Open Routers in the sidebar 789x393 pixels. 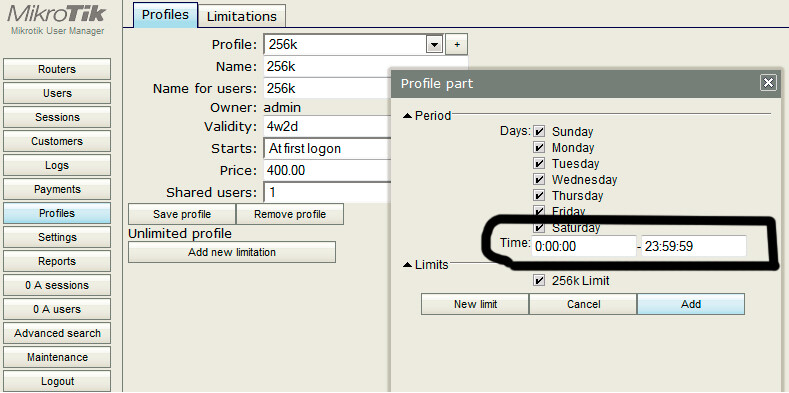coord(57,69)
